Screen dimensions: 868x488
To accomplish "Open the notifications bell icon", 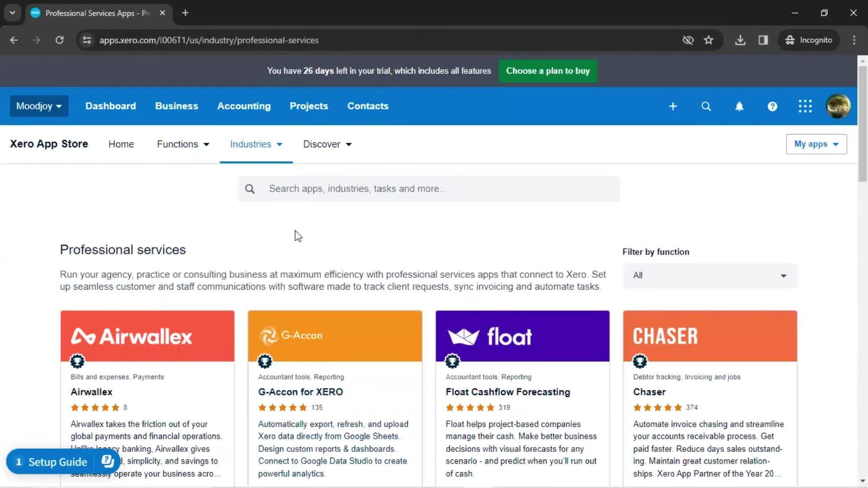I will coord(739,106).
